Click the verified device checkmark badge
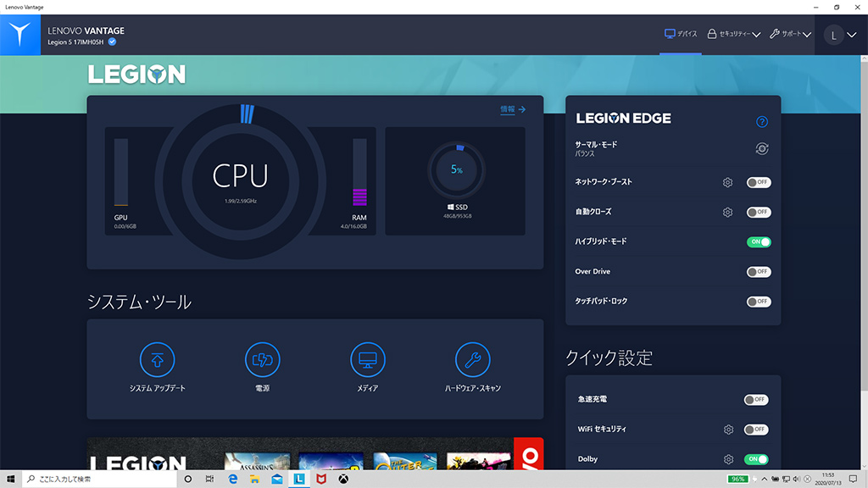868x488 pixels. [113, 42]
